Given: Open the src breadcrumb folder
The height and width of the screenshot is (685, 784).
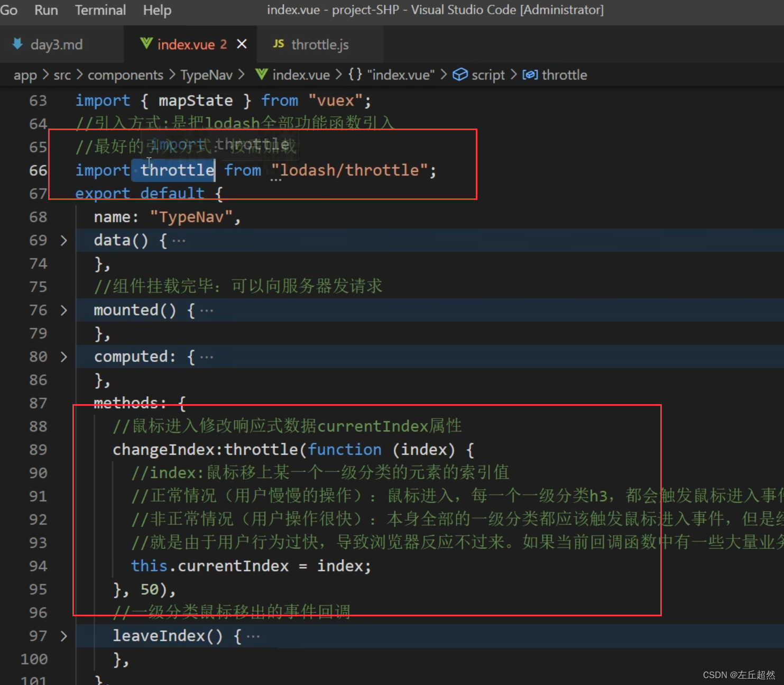Looking at the screenshot, I should [62, 75].
